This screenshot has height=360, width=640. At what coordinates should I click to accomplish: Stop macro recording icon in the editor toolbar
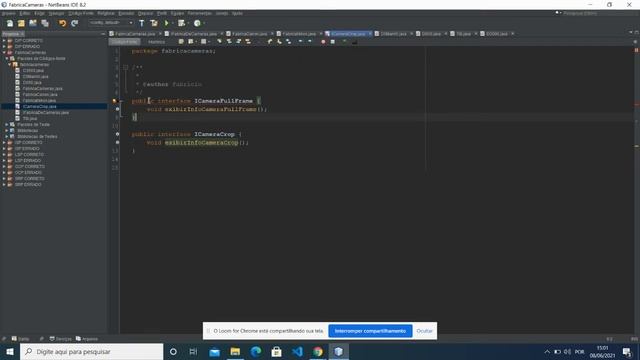click(x=333, y=42)
